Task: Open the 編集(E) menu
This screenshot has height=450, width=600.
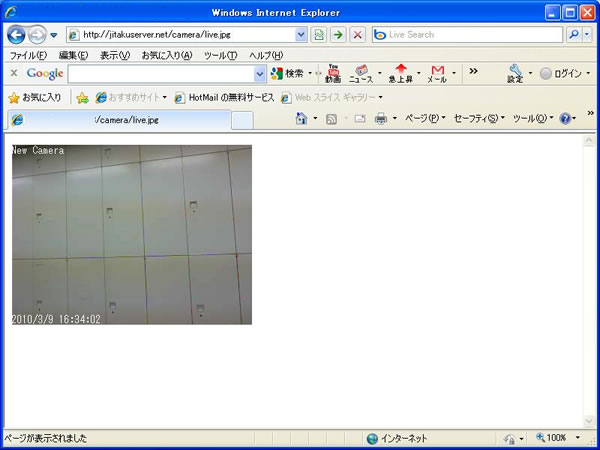Action: pyautogui.click(x=73, y=55)
